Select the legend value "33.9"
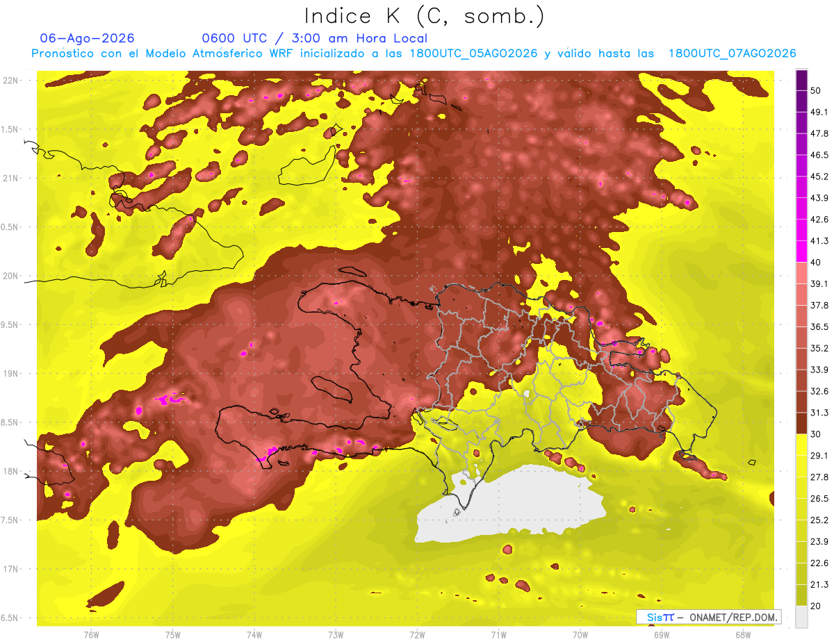Viewport: 834px width, 644px height. [x=819, y=370]
